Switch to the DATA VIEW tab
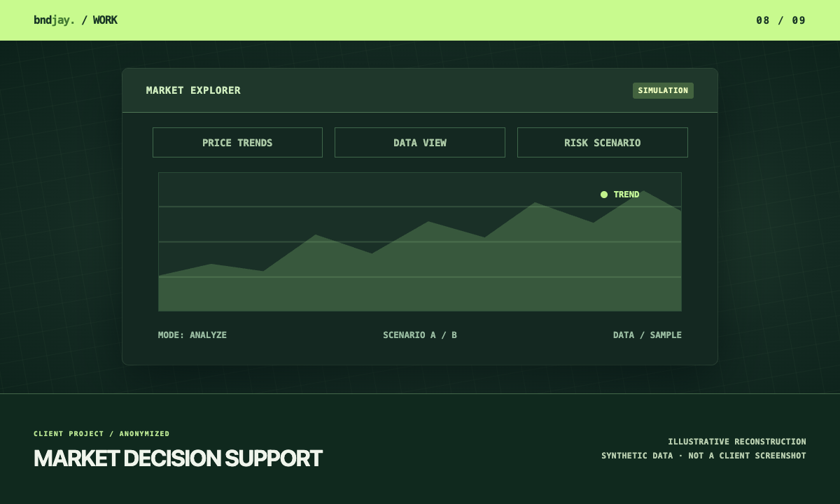The height and width of the screenshot is (504, 840). (x=420, y=143)
